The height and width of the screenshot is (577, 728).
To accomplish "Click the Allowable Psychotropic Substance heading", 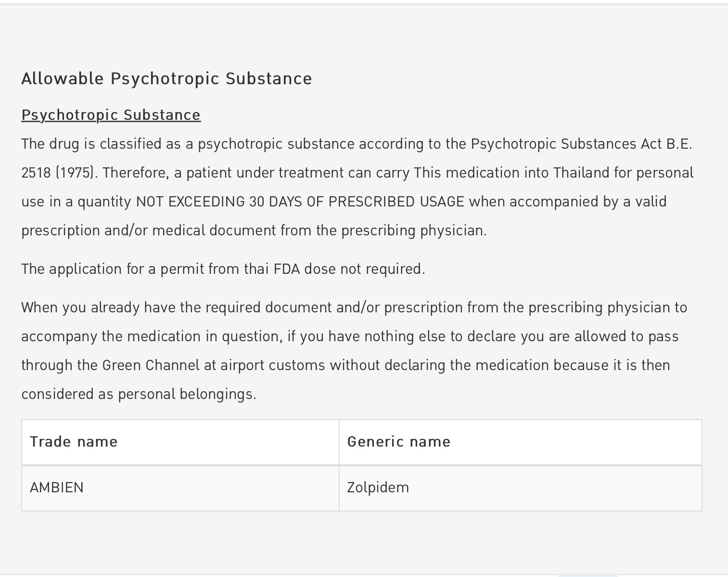I will pyautogui.click(x=166, y=78).
